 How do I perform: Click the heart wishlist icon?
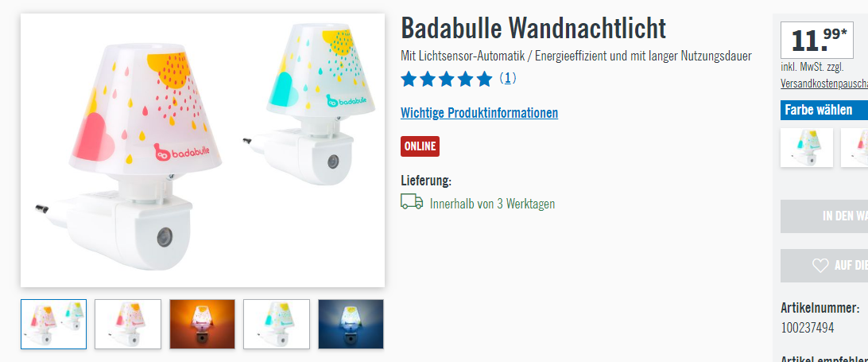(820, 266)
